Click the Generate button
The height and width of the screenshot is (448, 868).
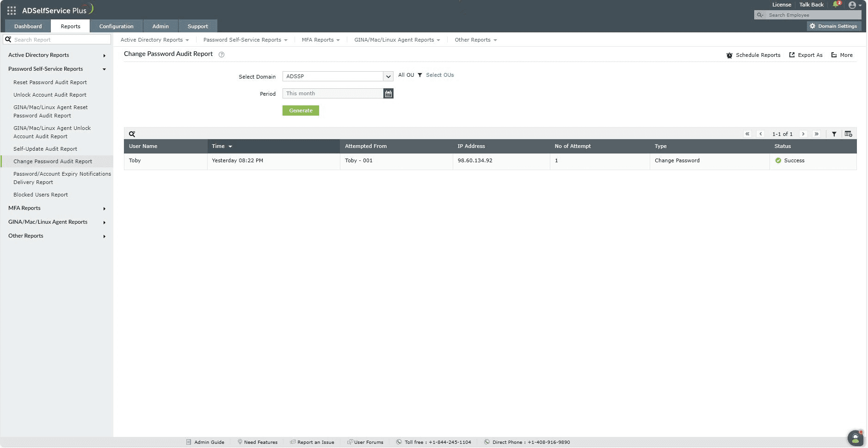(300, 110)
